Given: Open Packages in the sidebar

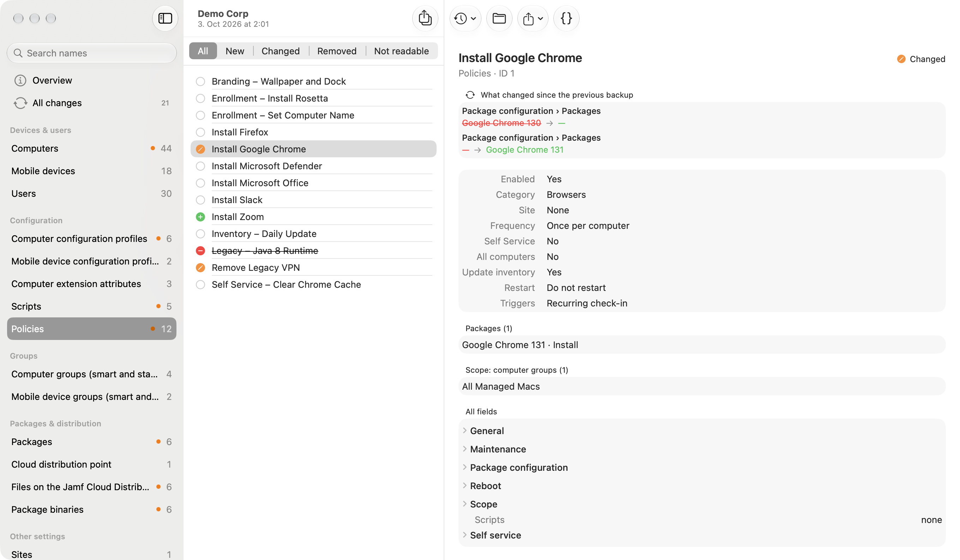Looking at the screenshot, I should pyautogui.click(x=91, y=442).
